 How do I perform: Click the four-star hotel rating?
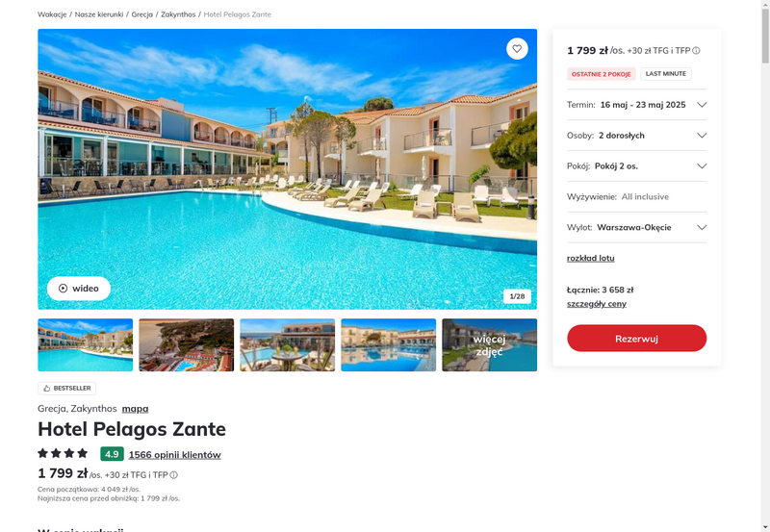(x=63, y=453)
